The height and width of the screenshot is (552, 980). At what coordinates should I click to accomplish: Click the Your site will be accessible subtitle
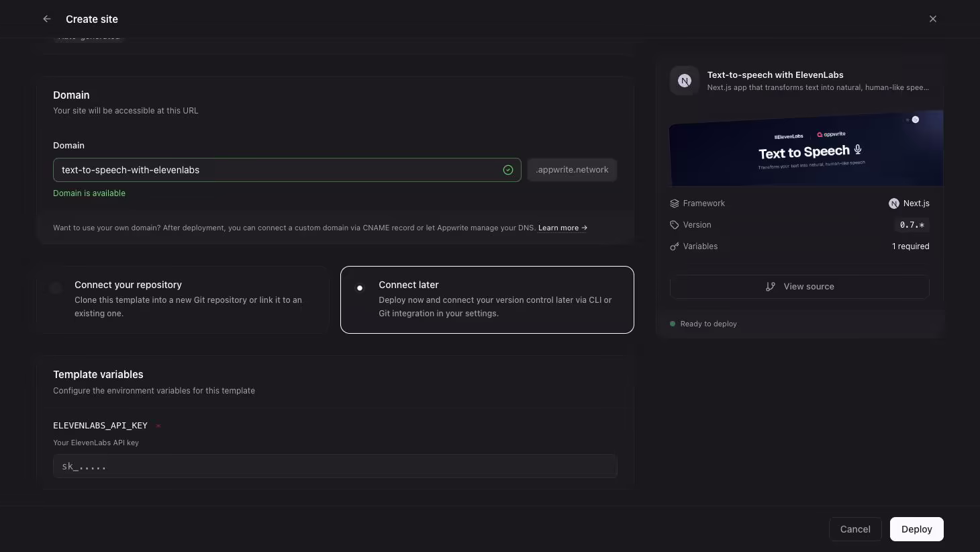coord(126,111)
